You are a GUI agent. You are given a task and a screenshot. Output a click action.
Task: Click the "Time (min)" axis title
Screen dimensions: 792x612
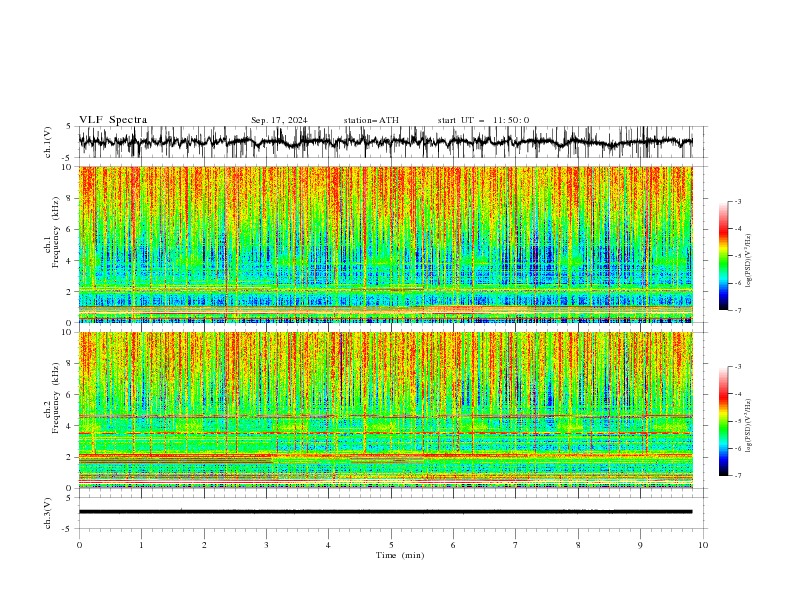[400, 555]
